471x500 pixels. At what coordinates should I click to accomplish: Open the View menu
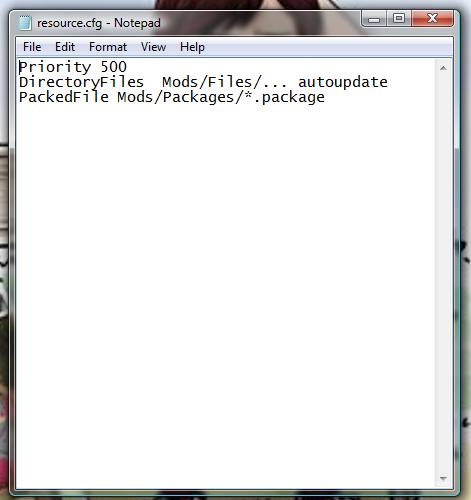[153, 47]
